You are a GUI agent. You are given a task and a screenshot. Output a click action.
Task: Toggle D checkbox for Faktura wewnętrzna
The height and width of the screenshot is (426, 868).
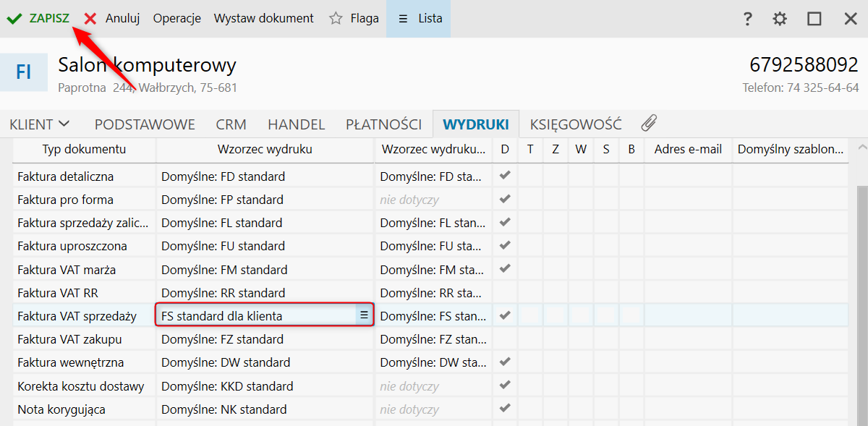[x=505, y=362]
